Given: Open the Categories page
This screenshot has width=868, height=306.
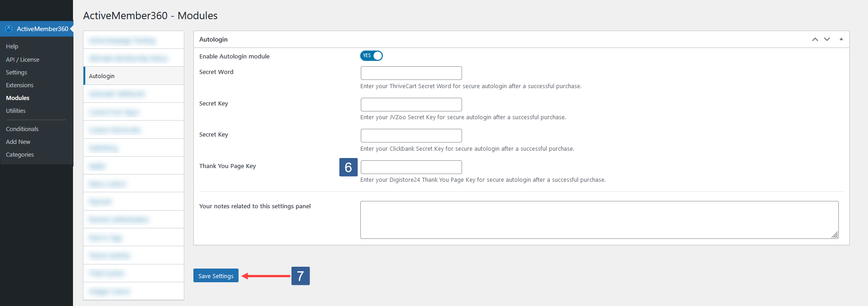Looking at the screenshot, I should [x=20, y=154].
